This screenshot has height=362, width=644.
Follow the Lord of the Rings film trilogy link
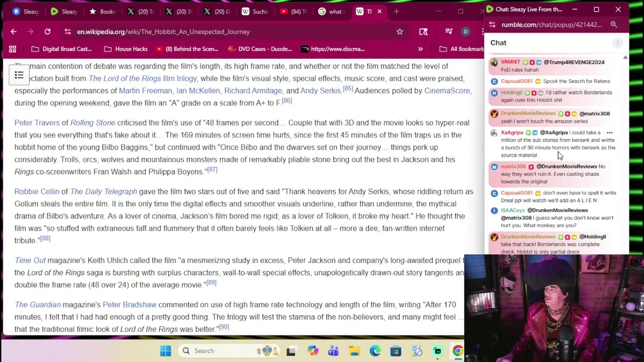(x=143, y=78)
